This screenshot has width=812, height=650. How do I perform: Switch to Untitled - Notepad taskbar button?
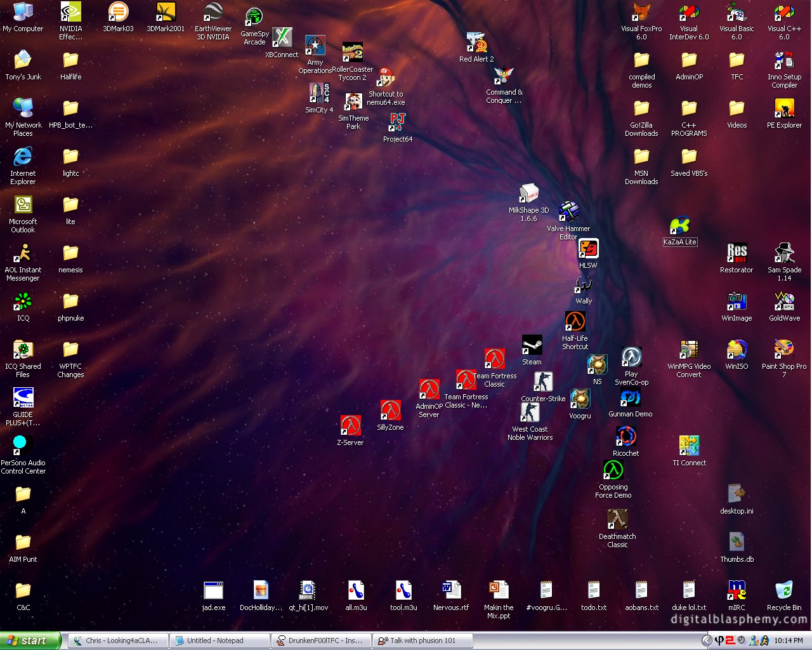click(x=219, y=640)
